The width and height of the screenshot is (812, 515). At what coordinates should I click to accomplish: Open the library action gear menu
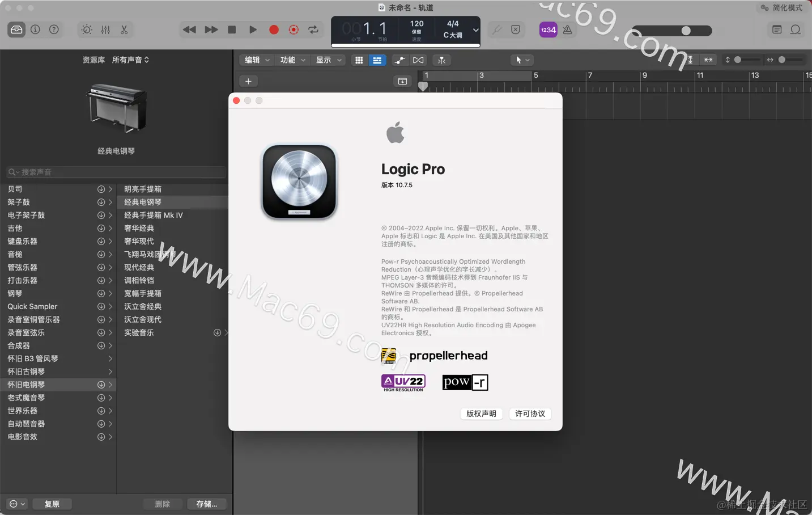pyautogui.click(x=17, y=504)
